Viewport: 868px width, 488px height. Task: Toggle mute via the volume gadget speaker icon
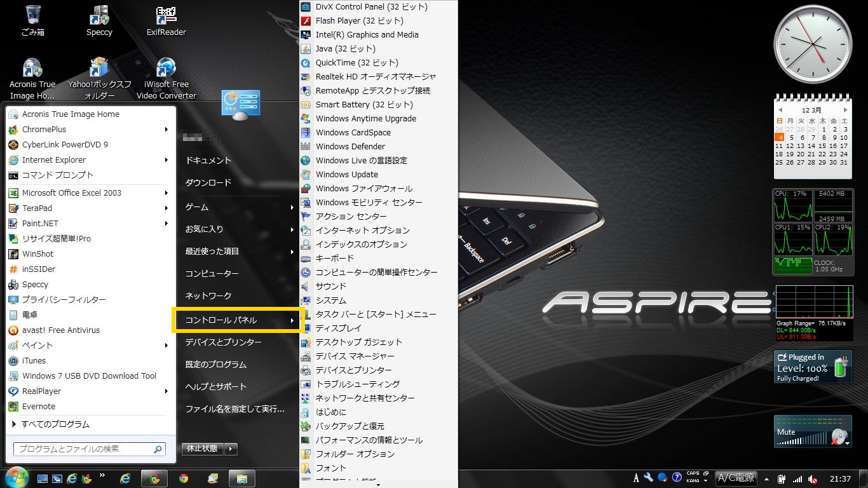[x=839, y=437]
